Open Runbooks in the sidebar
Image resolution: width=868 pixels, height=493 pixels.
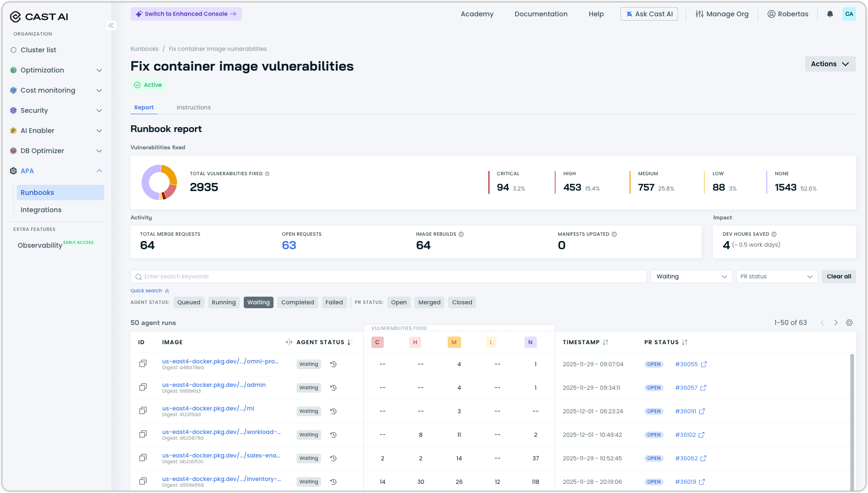tap(60, 192)
